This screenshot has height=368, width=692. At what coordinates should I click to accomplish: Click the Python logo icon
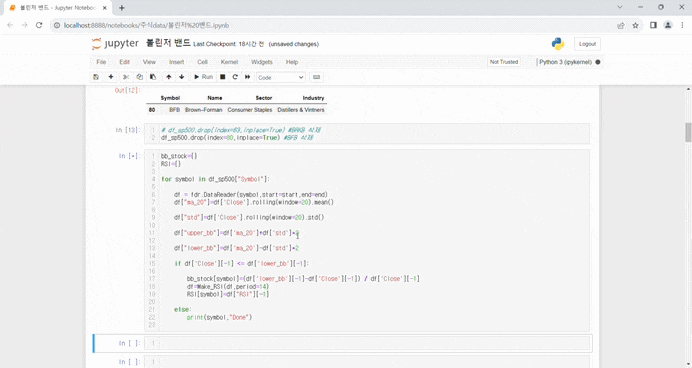[558, 44]
